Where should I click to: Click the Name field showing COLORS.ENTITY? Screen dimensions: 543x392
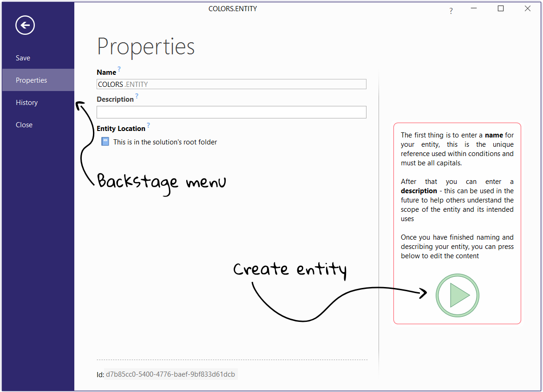click(231, 84)
